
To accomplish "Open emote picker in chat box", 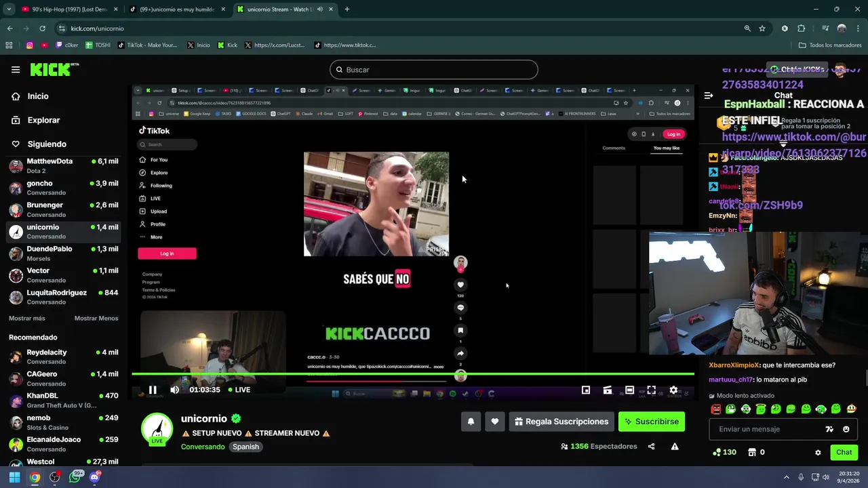I will [x=846, y=429].
